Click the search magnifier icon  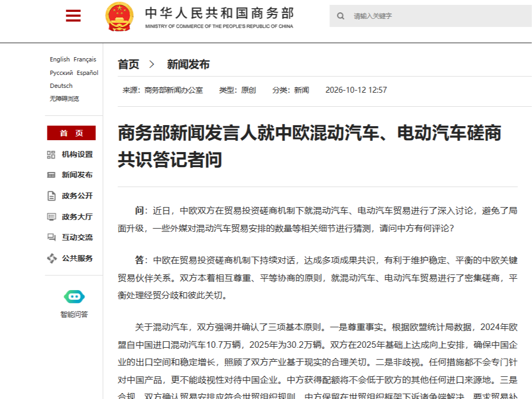[341, 16]
